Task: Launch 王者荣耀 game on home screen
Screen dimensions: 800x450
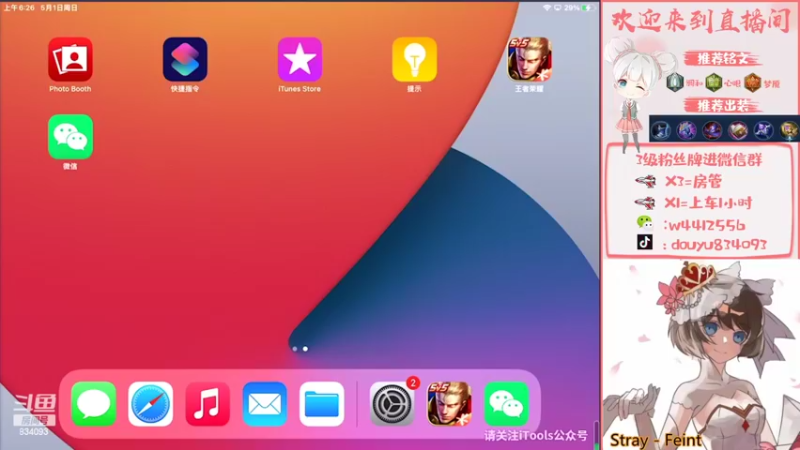Action: point(529,59)
